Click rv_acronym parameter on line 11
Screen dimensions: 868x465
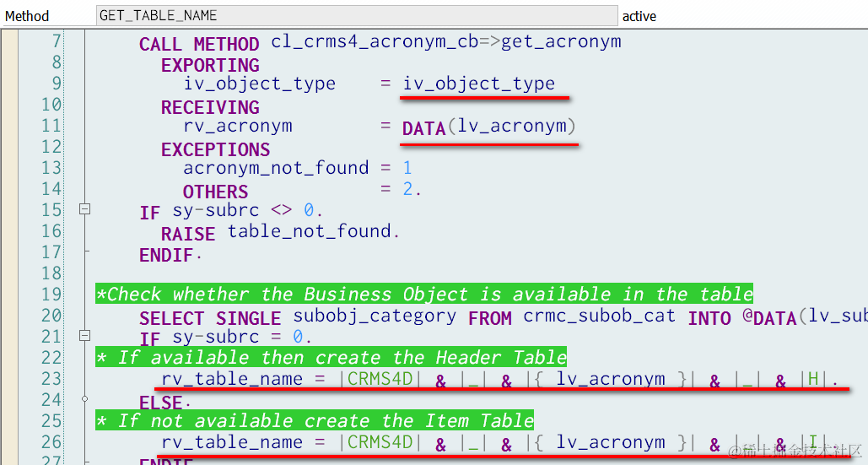238,126
